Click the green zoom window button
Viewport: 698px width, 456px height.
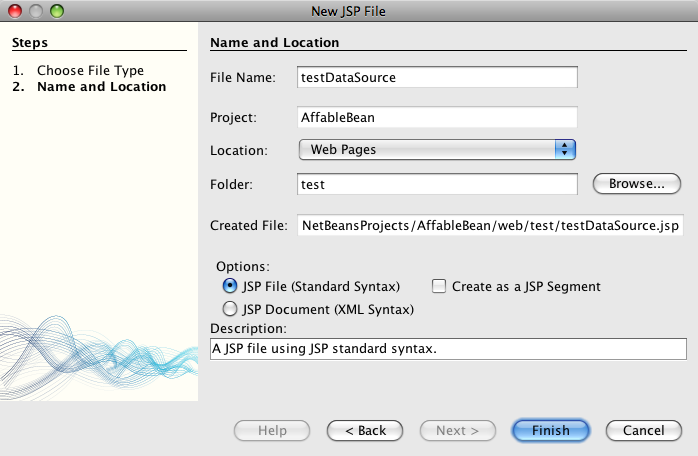click(x=56, y=11)
